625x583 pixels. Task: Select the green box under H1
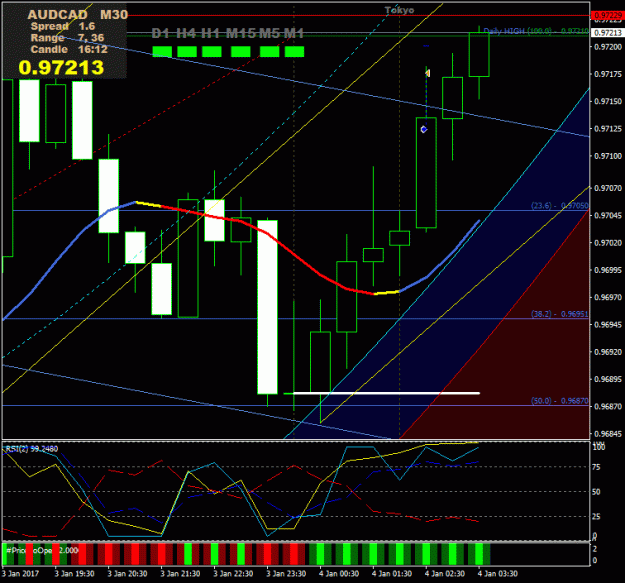tap(212, 51)
